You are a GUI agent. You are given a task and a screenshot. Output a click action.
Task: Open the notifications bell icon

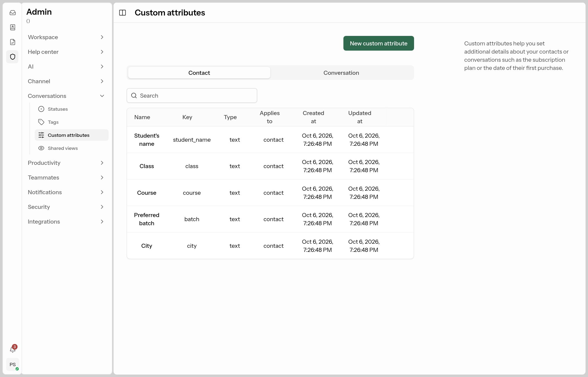13,349
